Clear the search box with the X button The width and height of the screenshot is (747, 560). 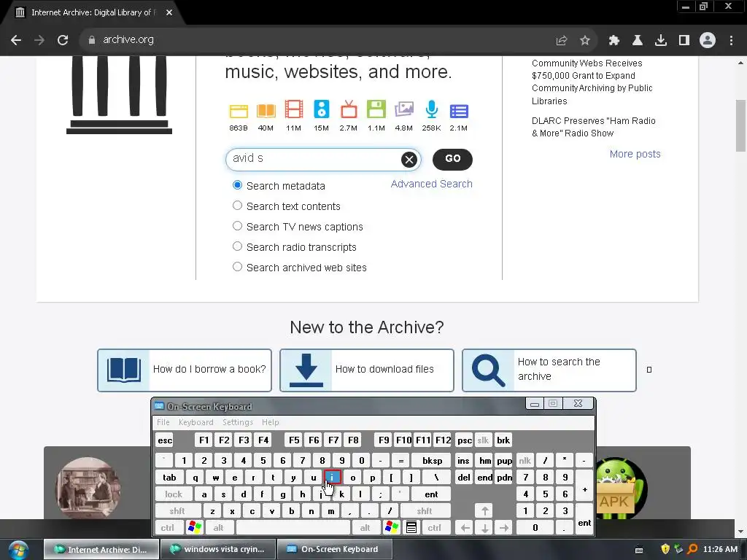coord(409,160)
